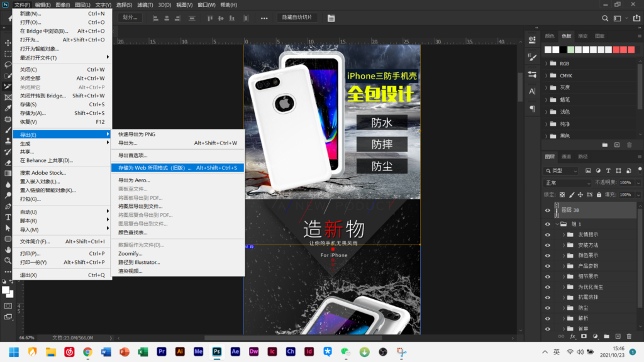The width and height of the screenshot is (644, 362).
Task: Click the share icon at top right
Action: (636, 18)
